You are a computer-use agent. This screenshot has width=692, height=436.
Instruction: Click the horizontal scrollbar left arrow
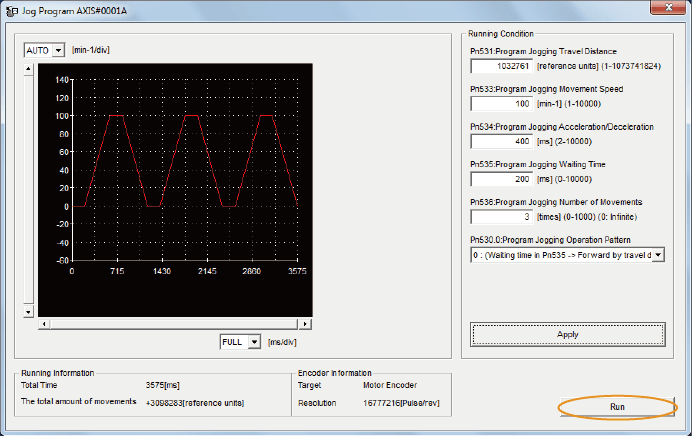[x=42, y=324]
